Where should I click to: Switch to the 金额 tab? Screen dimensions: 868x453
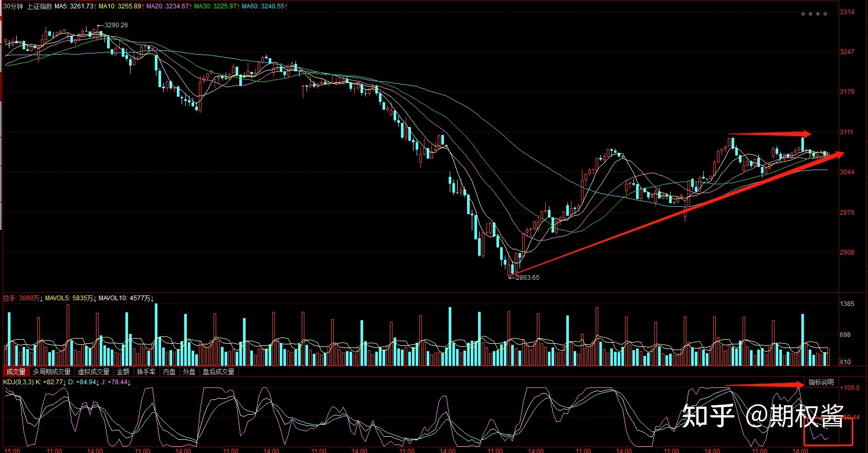tap(123, 372)
